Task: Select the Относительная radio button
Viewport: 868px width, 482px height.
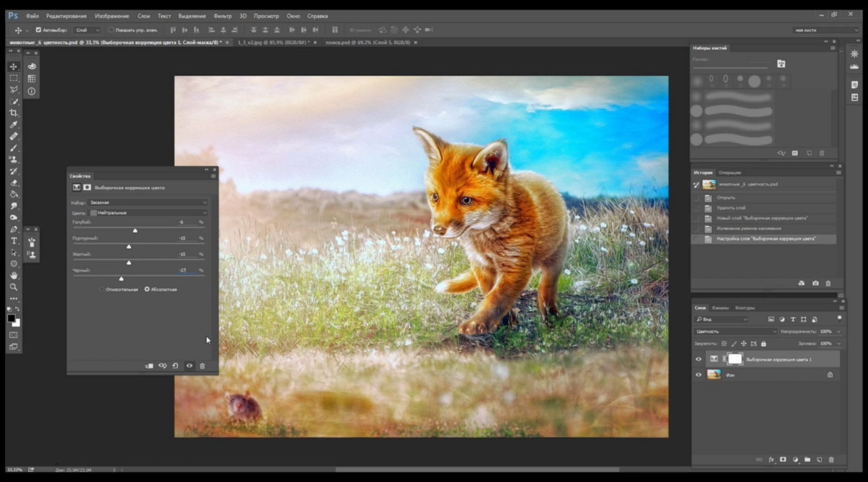Action: [x=103, y=289]
